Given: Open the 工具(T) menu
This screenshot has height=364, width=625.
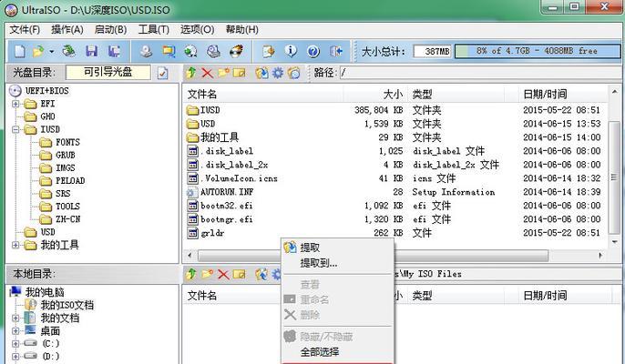Looking at the screenshot, I should [153, 29].
